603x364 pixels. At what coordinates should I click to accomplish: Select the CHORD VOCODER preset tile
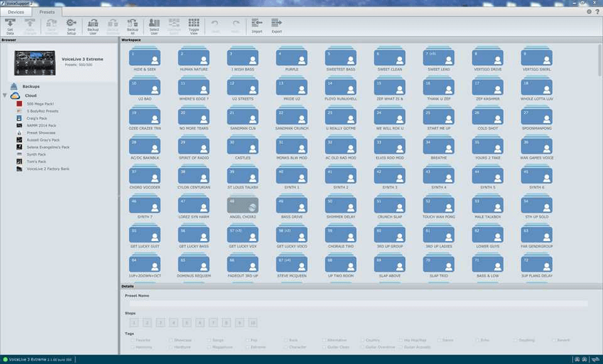(144, 177)
